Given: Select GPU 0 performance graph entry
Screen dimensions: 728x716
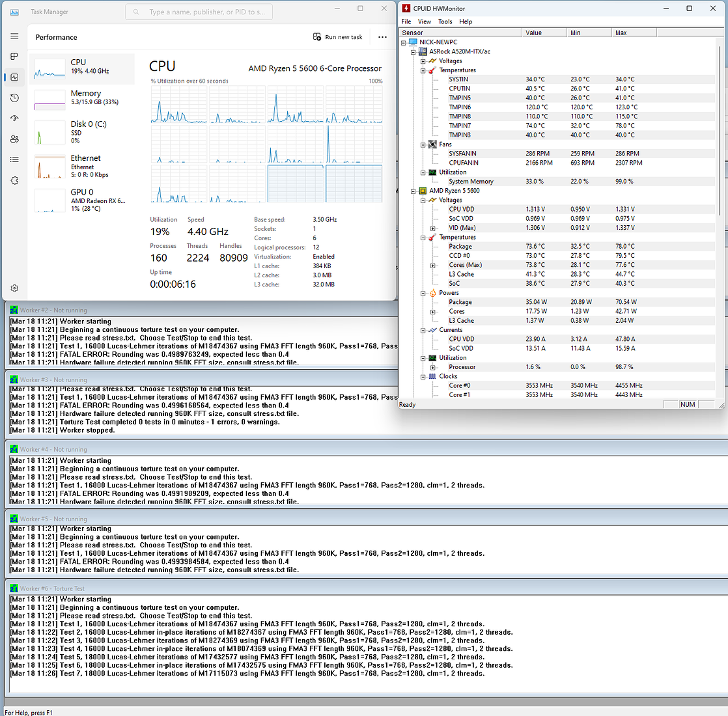Looking at the screenshot, I should 82,197.
